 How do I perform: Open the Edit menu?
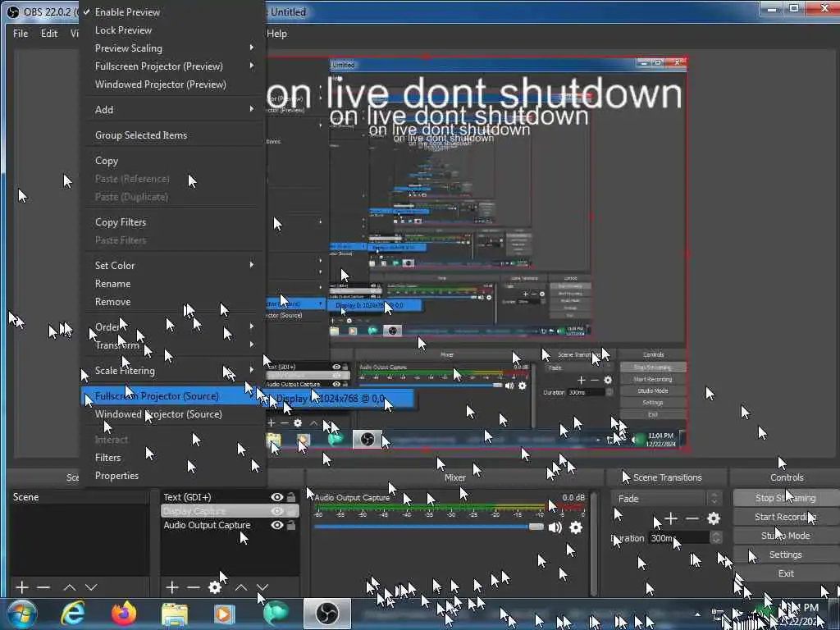tap(48, 33)
